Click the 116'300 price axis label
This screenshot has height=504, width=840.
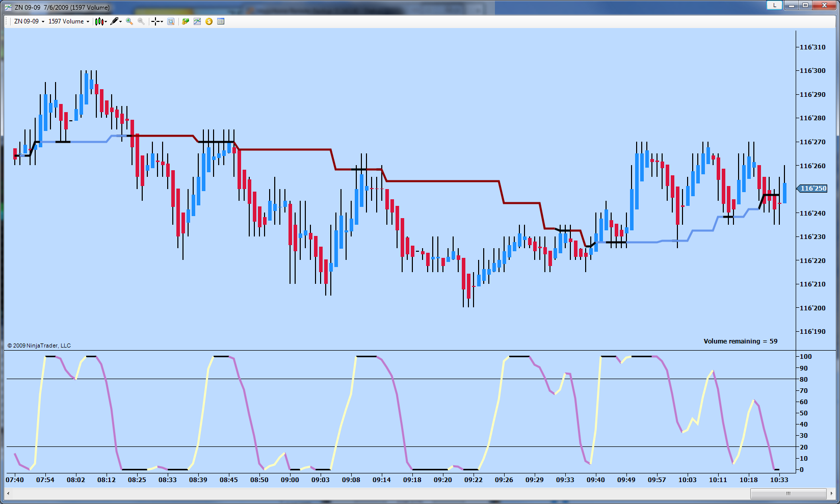coord(812,70)
